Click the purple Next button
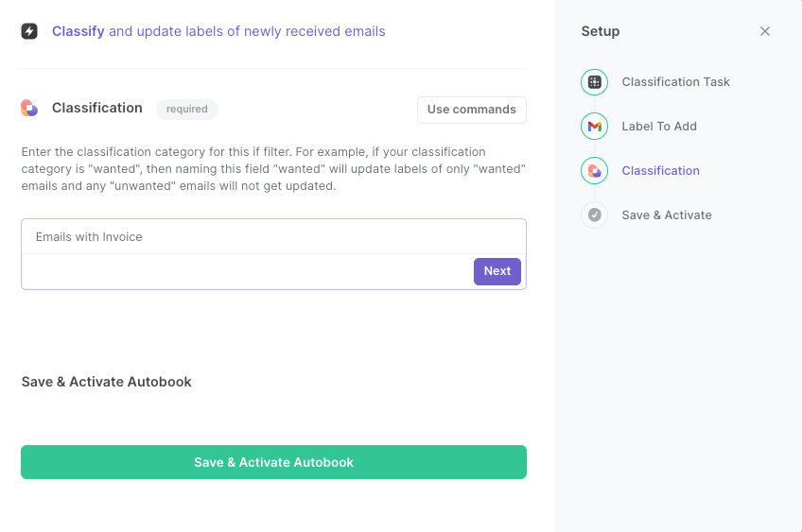Screen dimensions: 802x532 coord(497,271)
